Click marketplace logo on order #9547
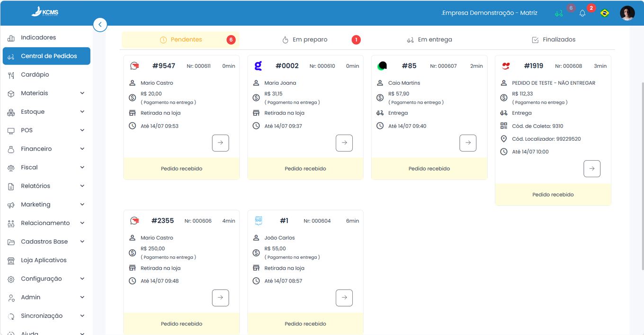The width and height of the screenshot is (644, 335). pyautogui.click(x=134, y=65)
